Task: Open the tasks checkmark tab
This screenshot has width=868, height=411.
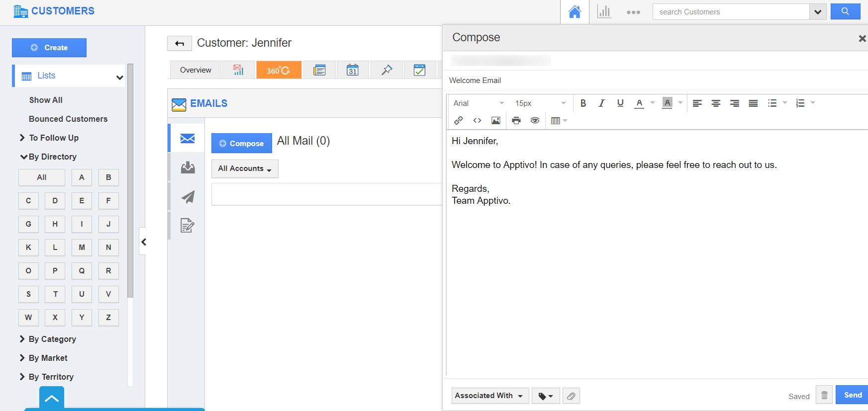Action: click(x=420, y=70)
